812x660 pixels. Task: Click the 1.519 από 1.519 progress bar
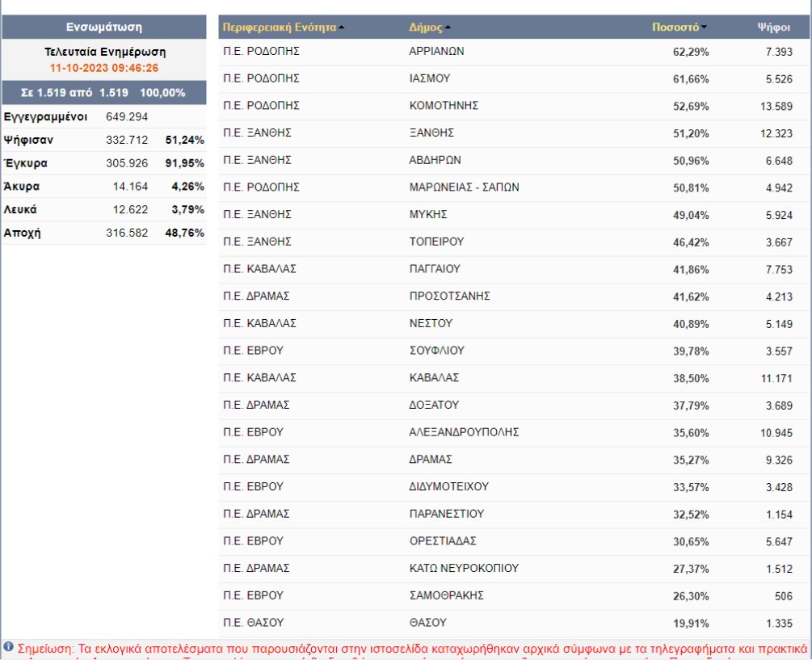[x=103, y=92]
